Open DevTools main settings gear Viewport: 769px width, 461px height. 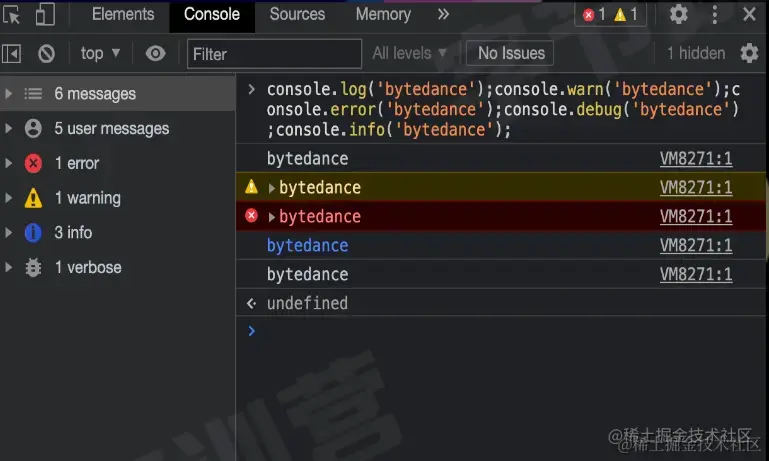point(678,15)
